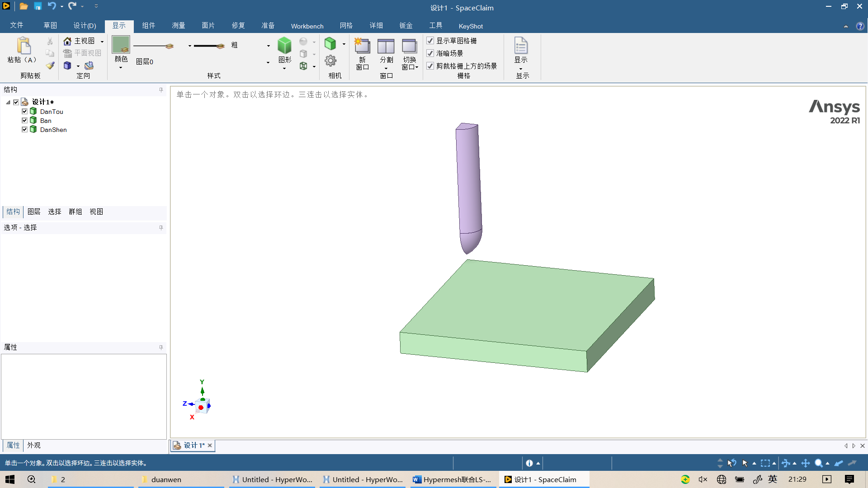This screenshot has width=868, height=488.
Task: Click the Split Window (分割) icon
Action: click(386, 46)
